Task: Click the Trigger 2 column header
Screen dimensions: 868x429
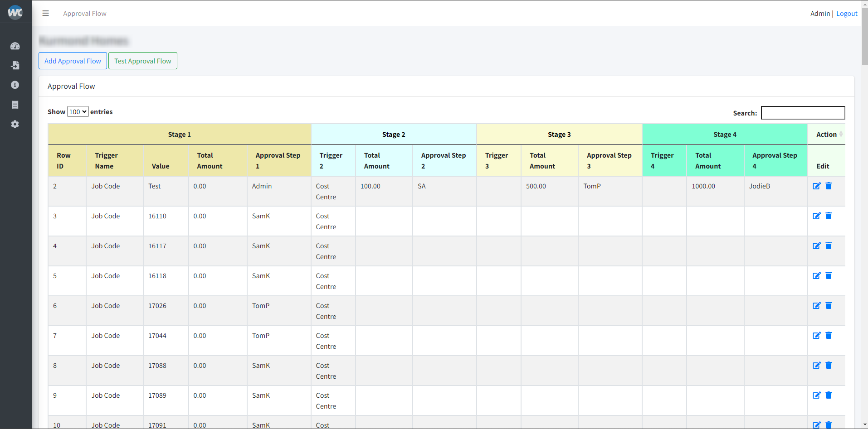Action: 333,160
